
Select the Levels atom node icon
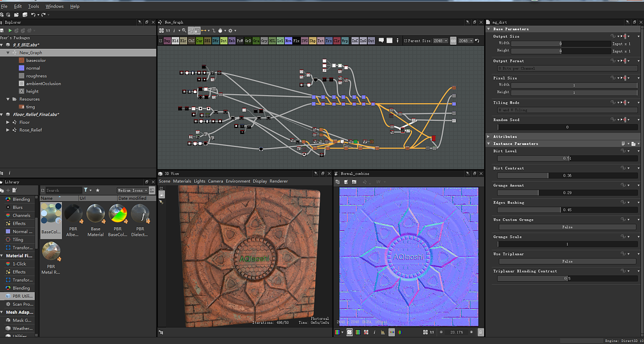point(279,41)
